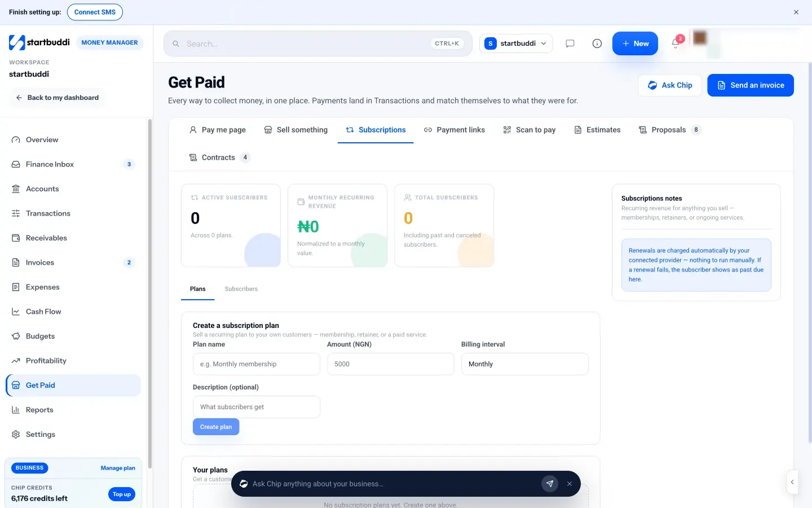812x508 pixels.
Task: Click the Amount (NGN) field
Action: pos(391,364)
